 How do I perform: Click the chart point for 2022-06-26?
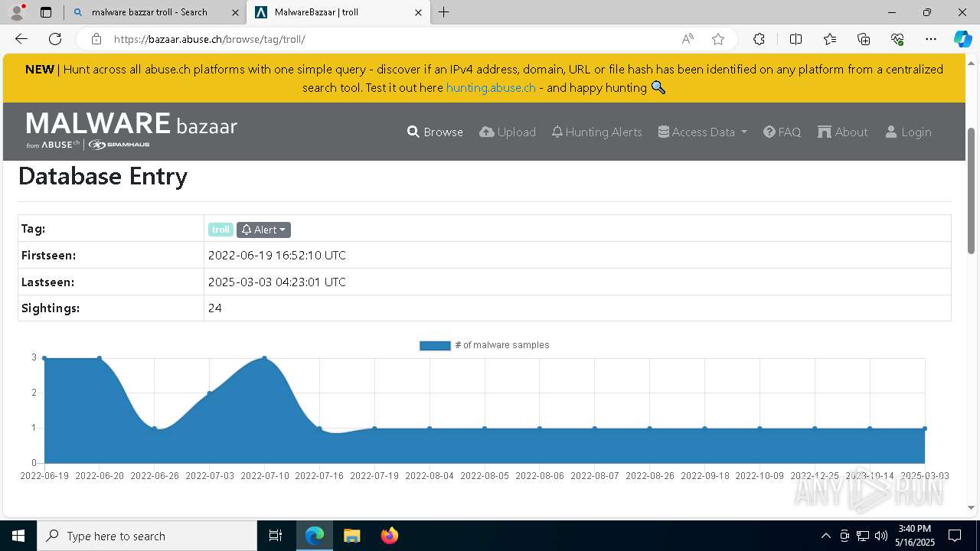click(155, 428)
